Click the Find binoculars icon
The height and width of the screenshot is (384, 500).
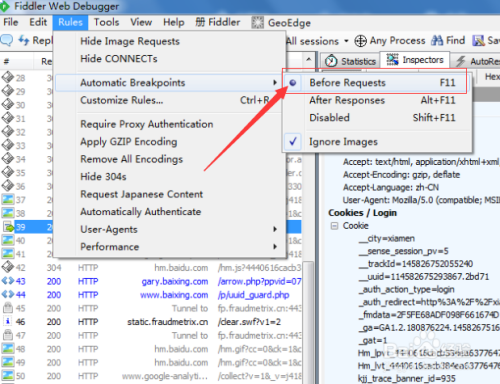(437, 41)
